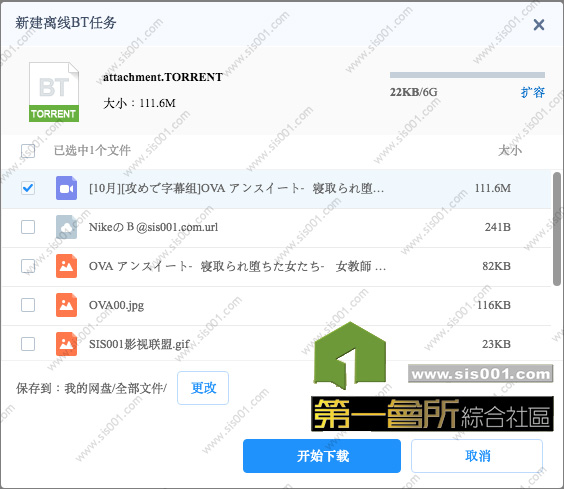The height and width of the screenshot is (489, 564).
Task: Click the image icon beside OVA00.jpg
Action: coord(67,305)
